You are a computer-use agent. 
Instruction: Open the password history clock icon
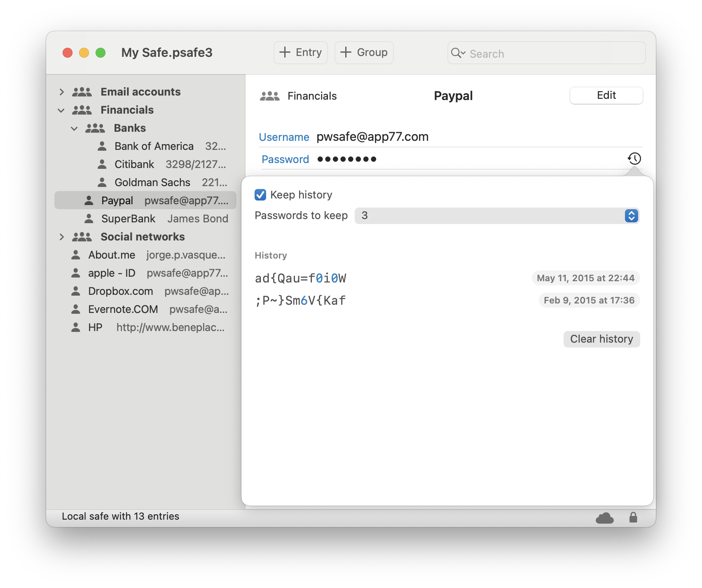tap(634, 159)
